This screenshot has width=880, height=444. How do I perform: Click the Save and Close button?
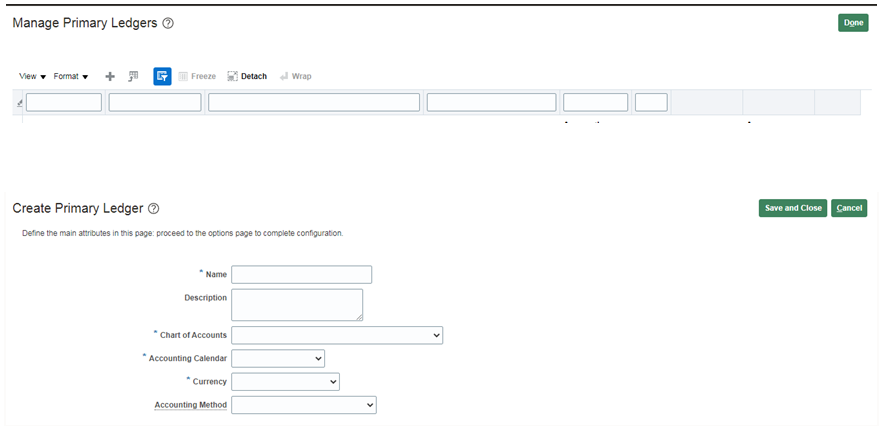792,208
